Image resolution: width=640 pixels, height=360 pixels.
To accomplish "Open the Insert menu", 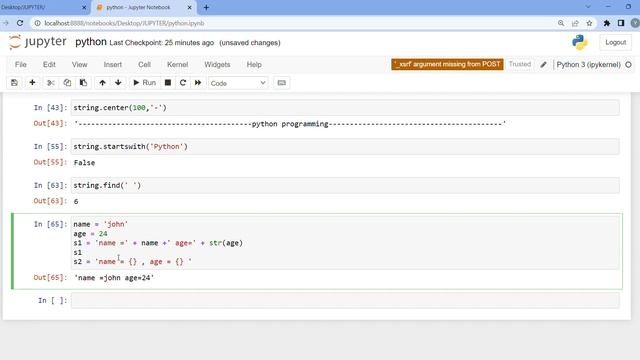I will point(113,64).
